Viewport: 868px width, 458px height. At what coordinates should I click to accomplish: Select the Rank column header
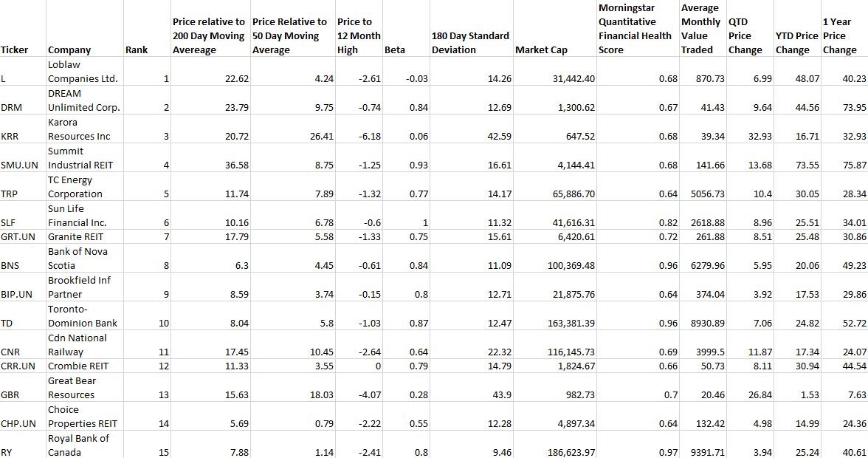(137, 50)
